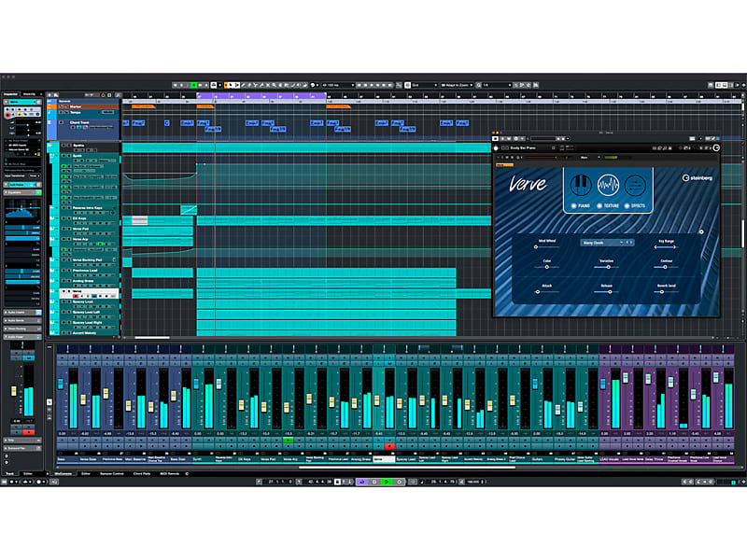
Task: Click the mixer horizontal scrollbar
Action: pos(407,468)
